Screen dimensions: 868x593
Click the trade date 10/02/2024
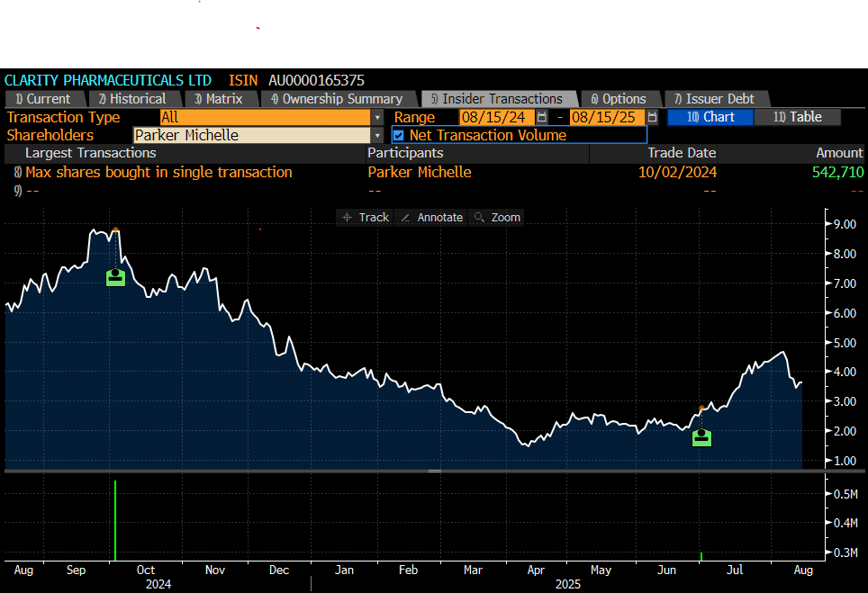pyautogui.click(x=678, y=172)
